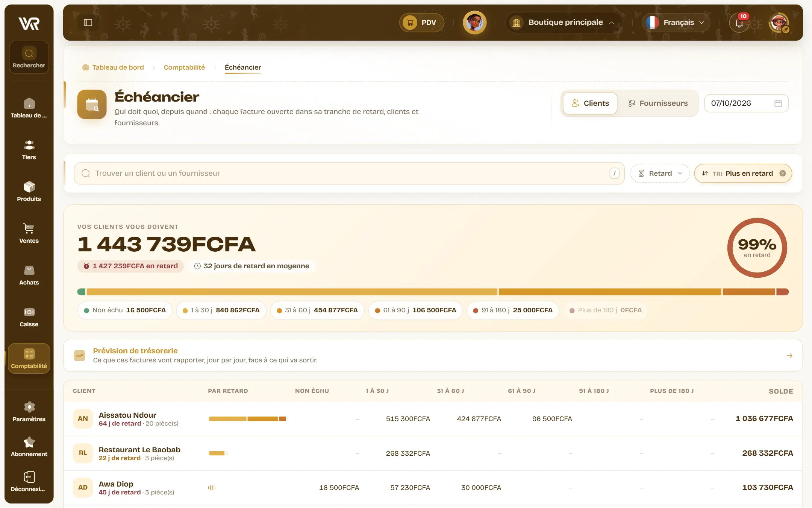Click the 07/10/2026 date field
This screenshot has width=812, height=508.
click(746, 103)
